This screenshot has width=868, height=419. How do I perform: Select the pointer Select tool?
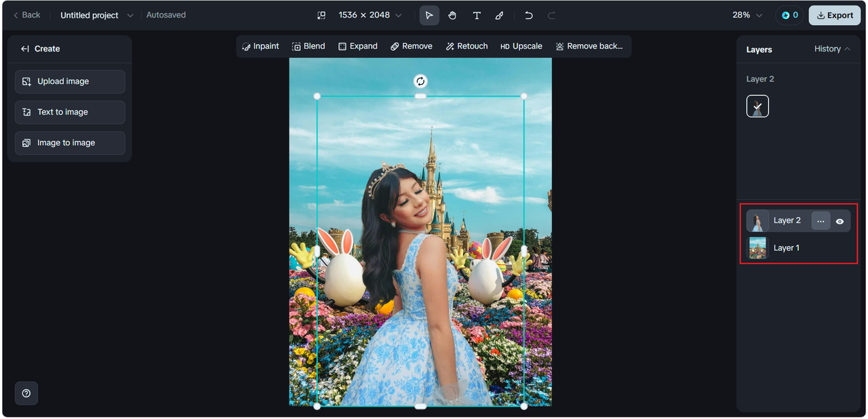(x=429, y=15)
